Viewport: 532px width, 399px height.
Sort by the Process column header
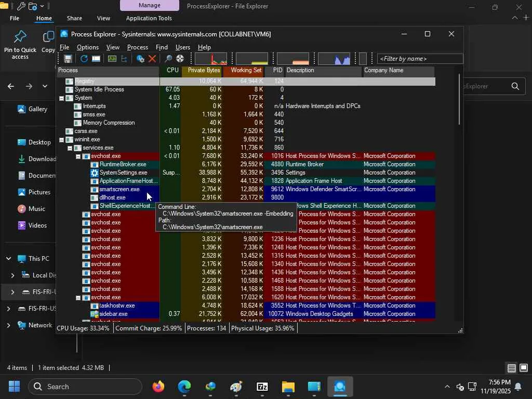point(108,70)
